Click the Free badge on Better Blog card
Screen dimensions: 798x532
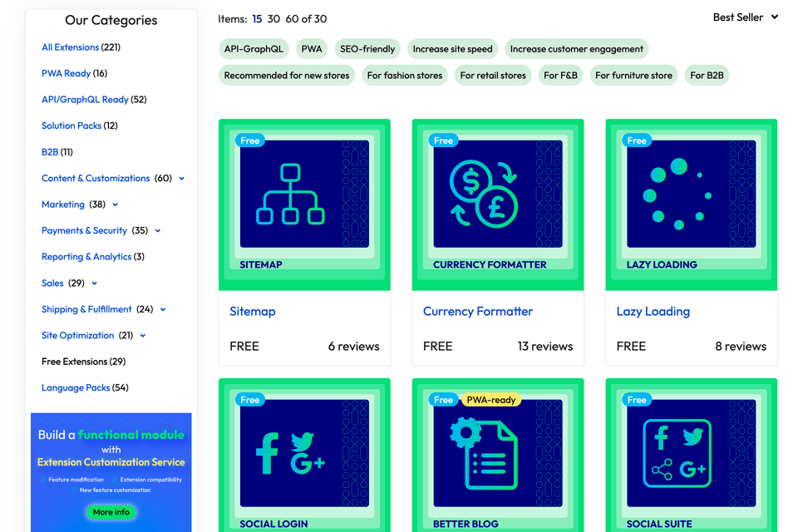tap(443, 400)
